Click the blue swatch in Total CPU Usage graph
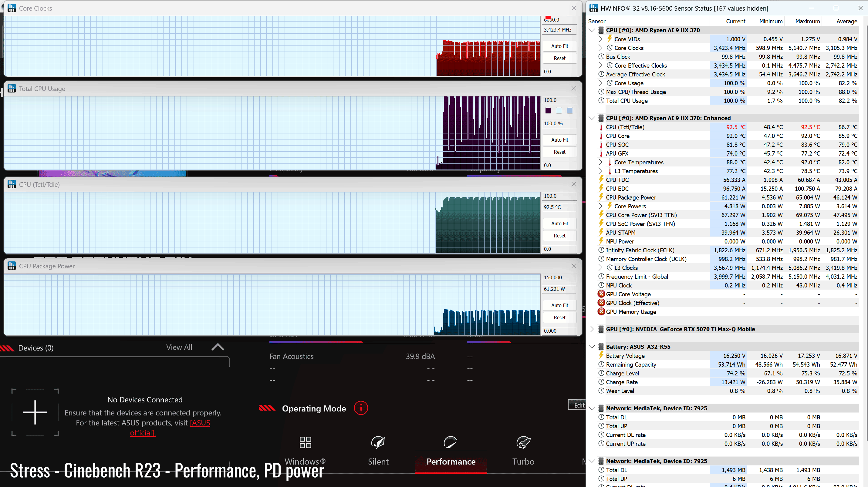This screenshot has width=868, height=487. pos(569,110)
